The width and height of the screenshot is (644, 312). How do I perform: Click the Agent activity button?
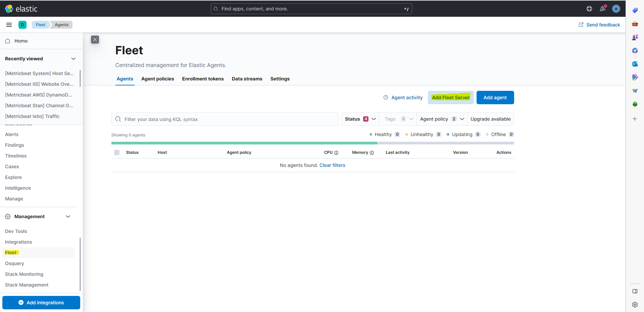403,98
